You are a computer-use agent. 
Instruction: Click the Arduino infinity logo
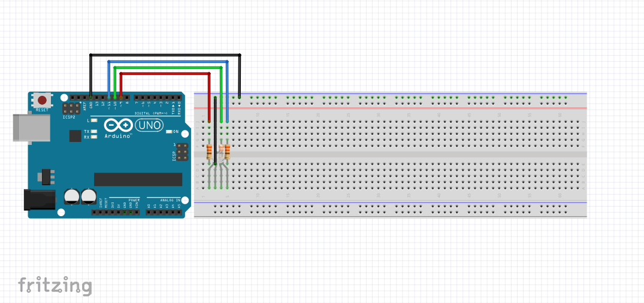tap(118, 125)
